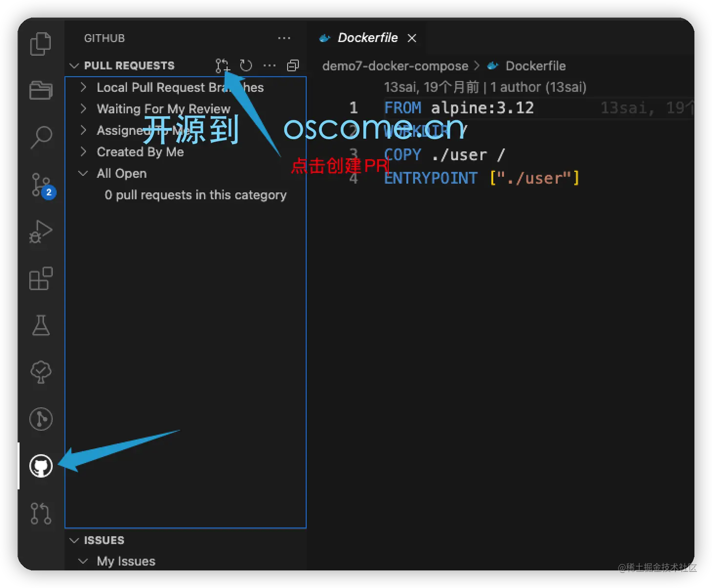Select the Dockerfile editor tab
This screenshot has width=712, height=588.
367,38
